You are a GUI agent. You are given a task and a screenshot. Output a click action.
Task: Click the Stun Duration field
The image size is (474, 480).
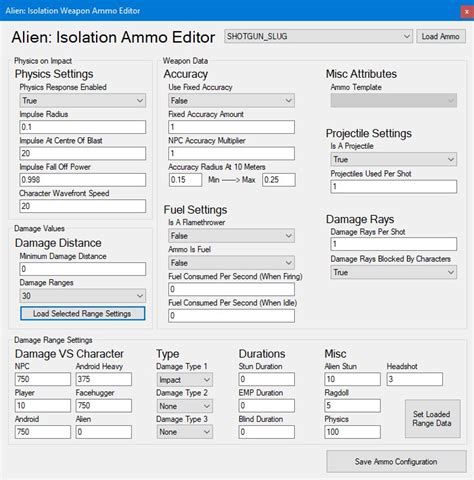pyautogui.click(x=267, y=379)
